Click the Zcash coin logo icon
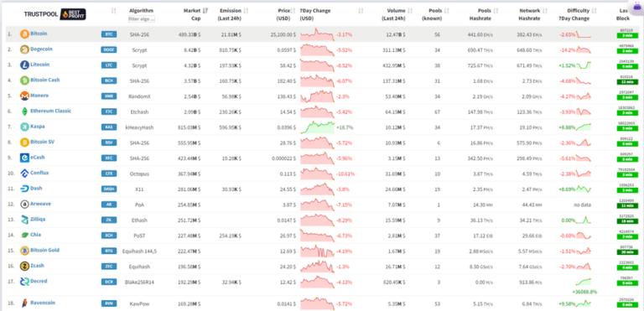Viewport: 644px width, 311px height. [24, 266]
